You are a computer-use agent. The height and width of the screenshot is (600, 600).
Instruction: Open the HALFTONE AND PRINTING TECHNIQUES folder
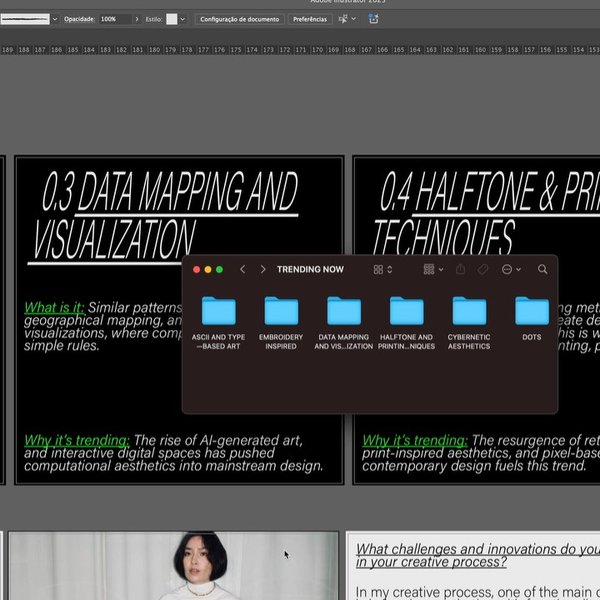tap(406, 311)
